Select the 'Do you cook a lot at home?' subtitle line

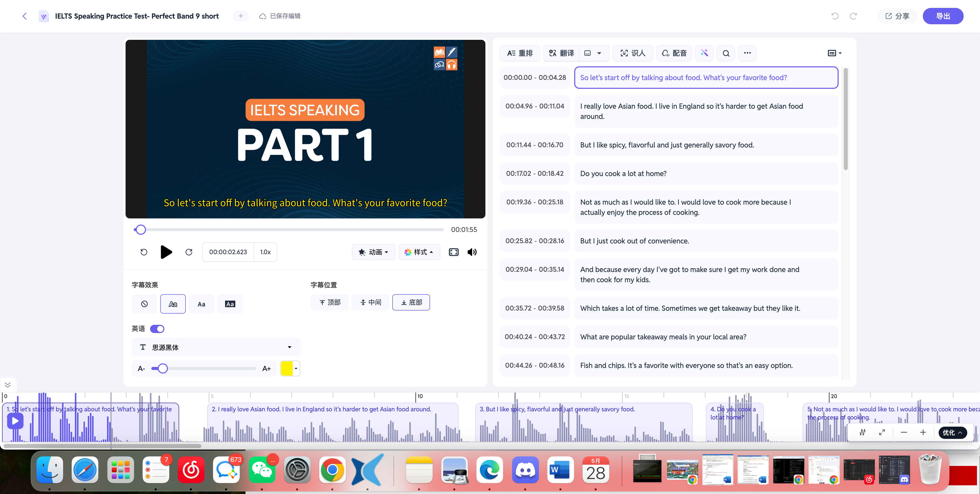click(x=706, y=174)
